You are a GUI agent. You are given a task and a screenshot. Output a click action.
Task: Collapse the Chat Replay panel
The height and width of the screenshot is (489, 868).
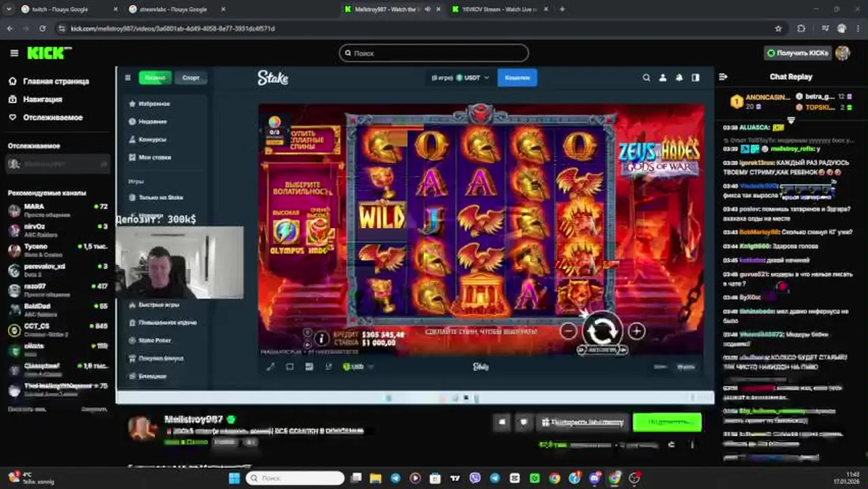point(723,77)
